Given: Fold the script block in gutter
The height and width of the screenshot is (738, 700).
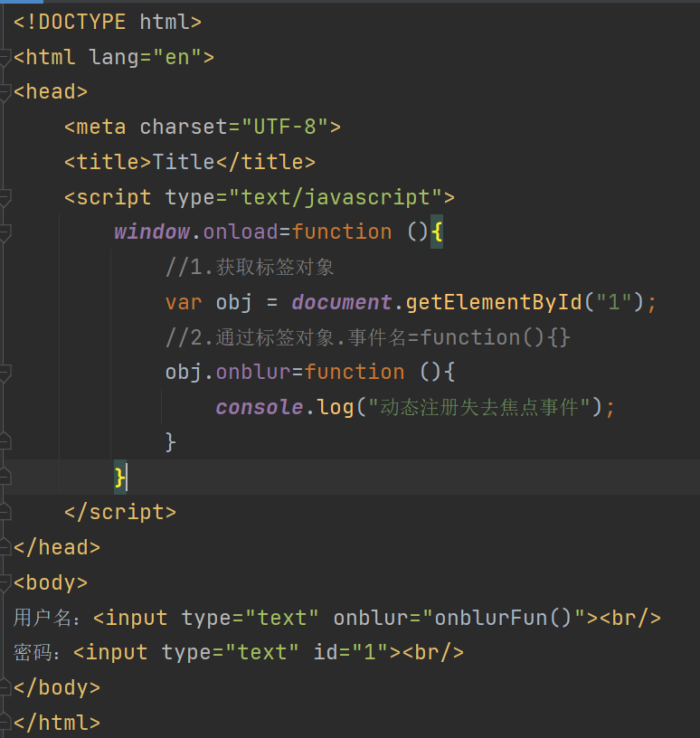Looking at the screenshot, I should 5,197.
